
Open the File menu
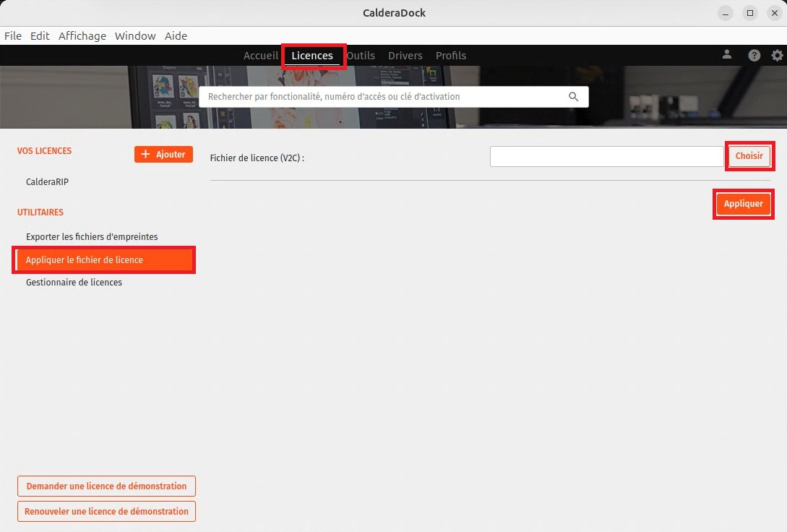click(x=13, y=36)
